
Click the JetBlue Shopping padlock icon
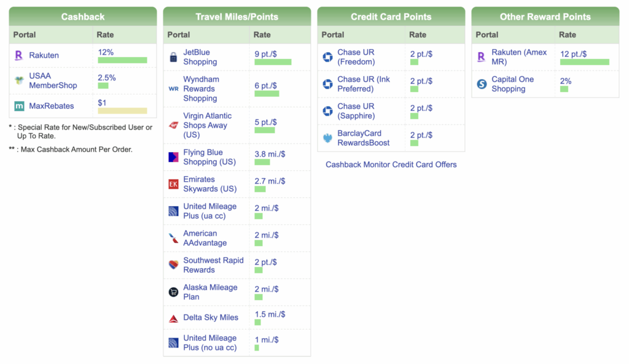click(172, 58)
